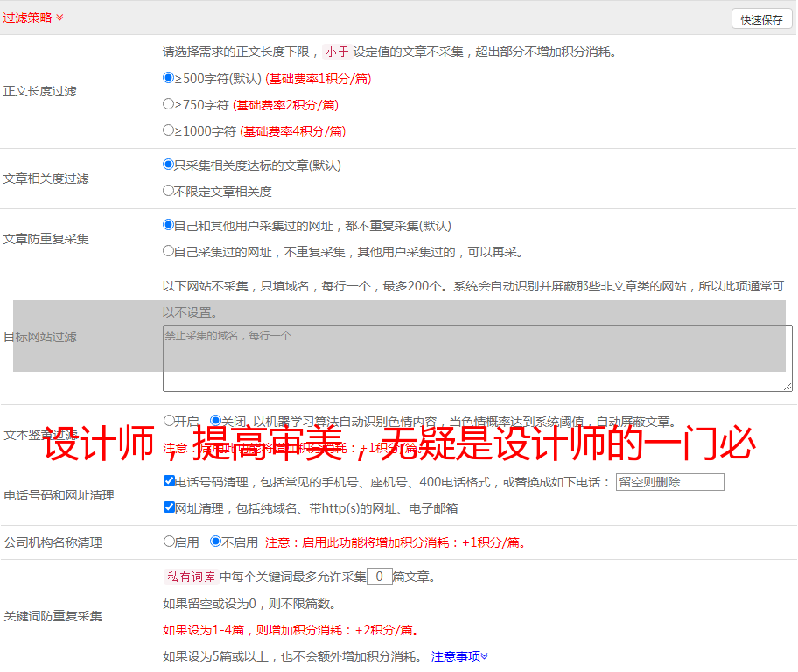This screenshot has width=798, height=672.
Task: Select 启用 for company name cleaning
Action: (169, 541)
